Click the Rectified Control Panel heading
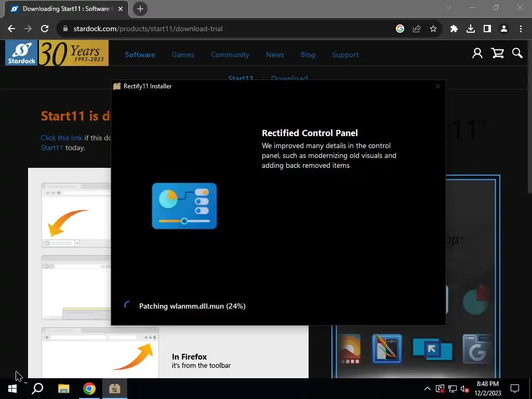The image size is (532, 399). (310, 133)
